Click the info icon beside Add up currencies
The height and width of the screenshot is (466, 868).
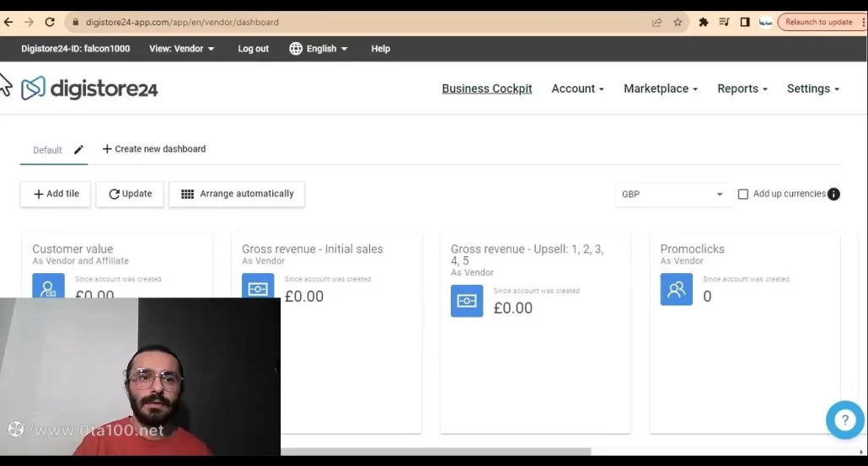(833, 194)
